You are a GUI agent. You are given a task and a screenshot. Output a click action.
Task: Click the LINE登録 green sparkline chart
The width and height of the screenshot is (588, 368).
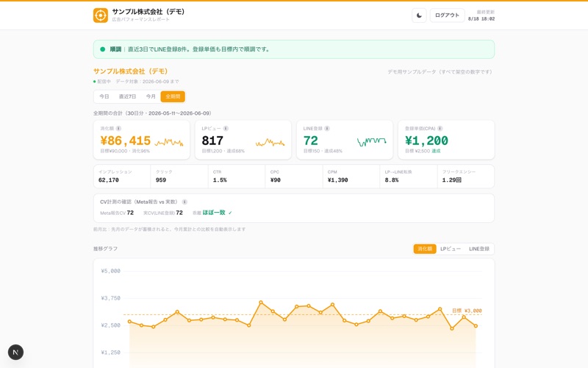click(x=371, y=141)
